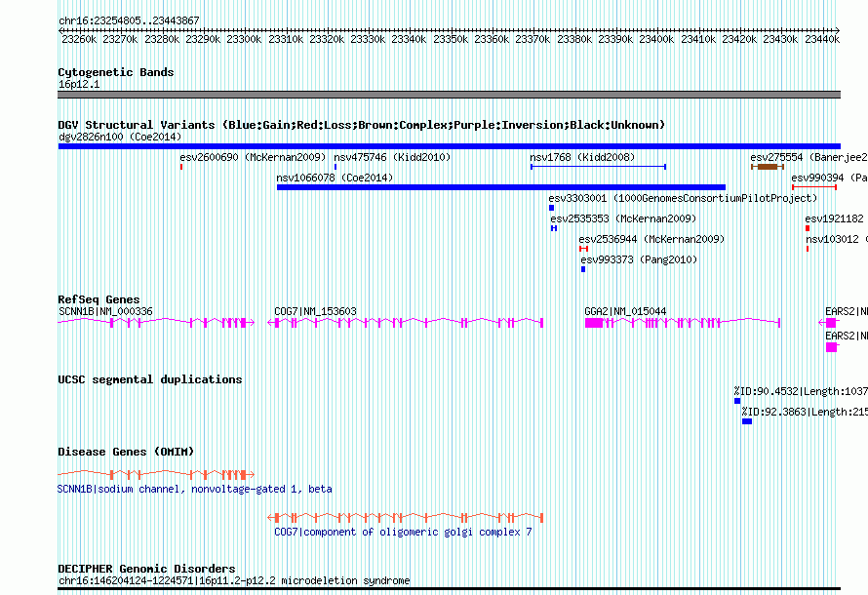Viewport: 868px width, 595px height.
Task: Click the nsv475746 (Kidd2010) gain marker
Action: click(x=335, y=167)
